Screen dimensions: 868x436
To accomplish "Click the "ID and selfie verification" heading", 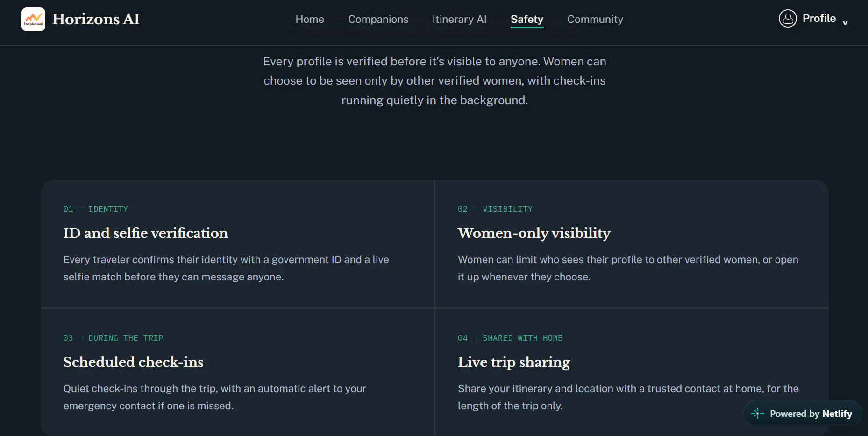I will (146, 233).
